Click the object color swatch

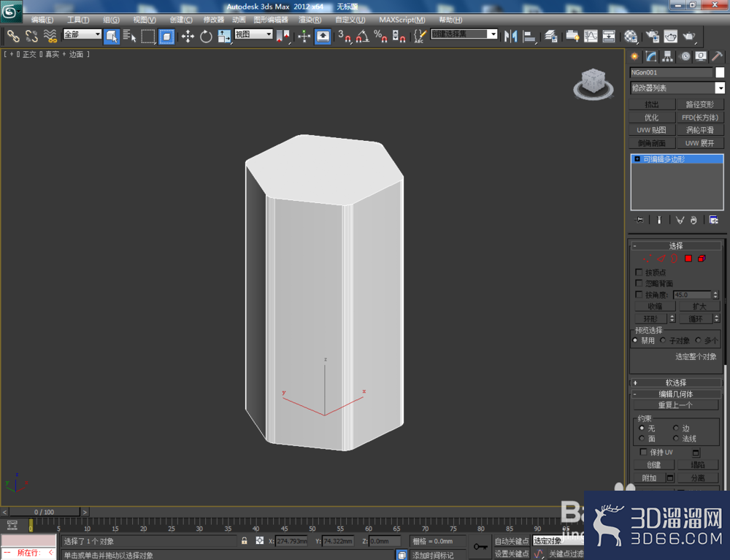click(720, 72)
